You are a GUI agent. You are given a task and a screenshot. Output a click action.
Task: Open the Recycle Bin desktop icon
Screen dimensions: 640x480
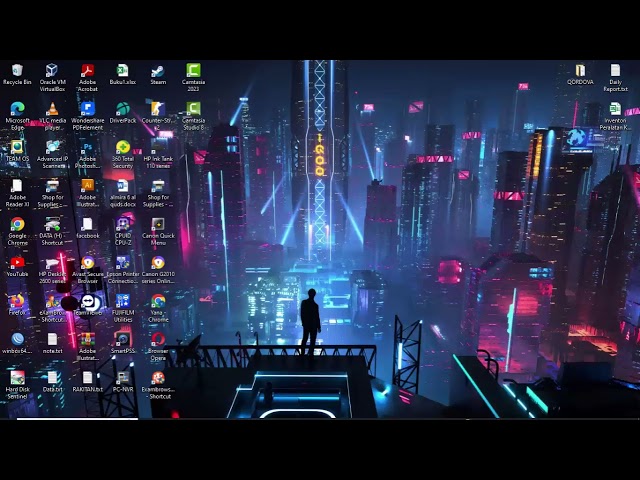coord(17,74)
